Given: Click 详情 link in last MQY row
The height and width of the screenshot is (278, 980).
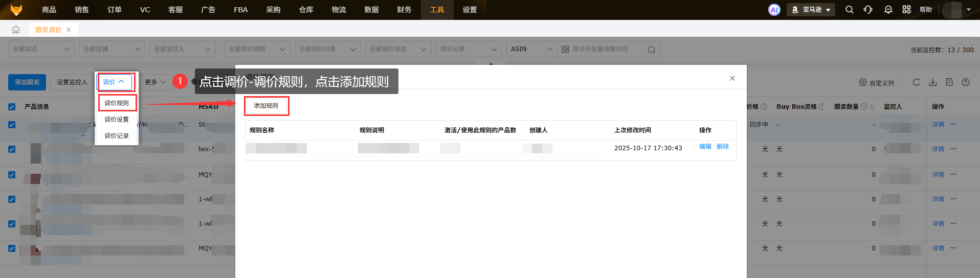Looking at the screenshot, I should 938,248.
